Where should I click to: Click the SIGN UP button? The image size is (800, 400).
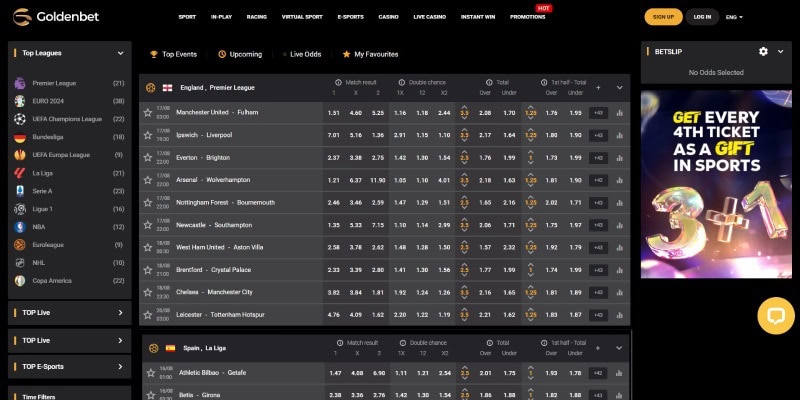663,17
